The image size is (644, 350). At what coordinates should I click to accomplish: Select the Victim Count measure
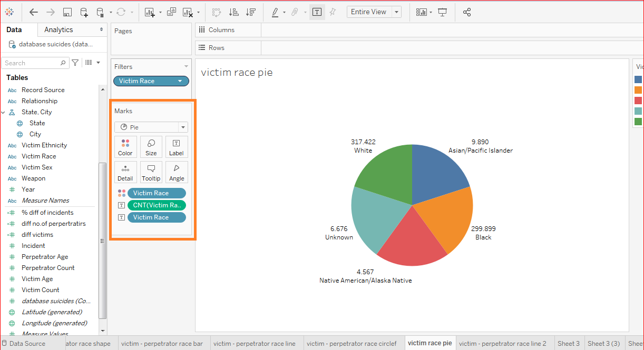coord(41,290)
